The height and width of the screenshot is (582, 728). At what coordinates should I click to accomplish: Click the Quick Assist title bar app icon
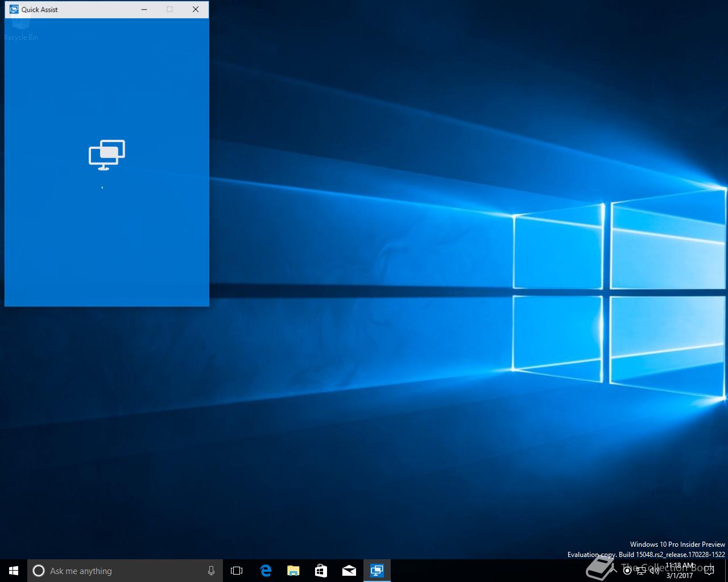[14, 9]
